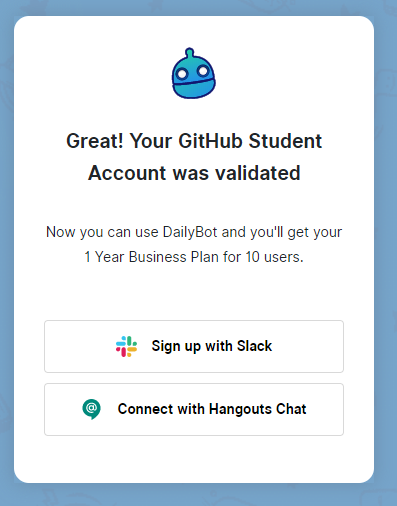Click the DailyBot robot mascot logo

tap(194, 73)
